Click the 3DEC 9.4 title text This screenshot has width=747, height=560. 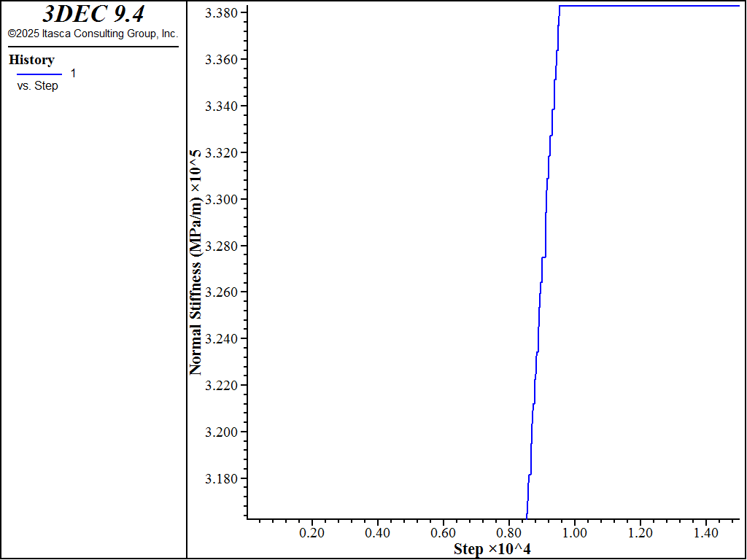(x=93, y=14)
